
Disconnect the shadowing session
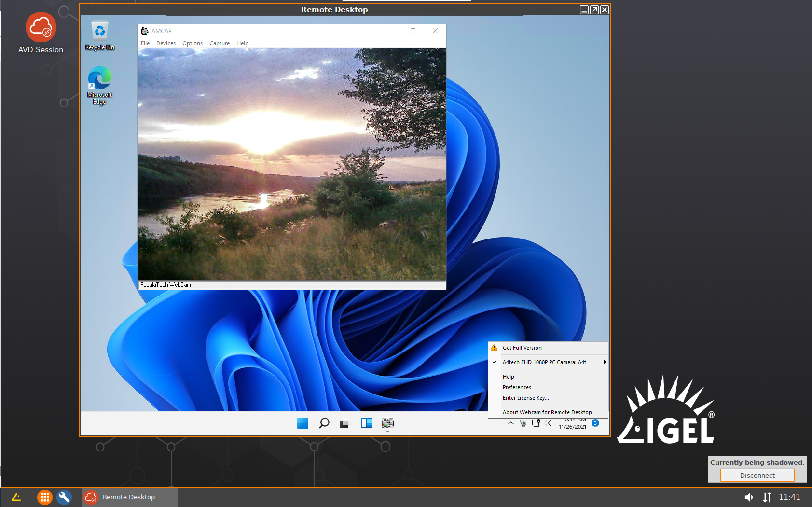tap(757, 475)
